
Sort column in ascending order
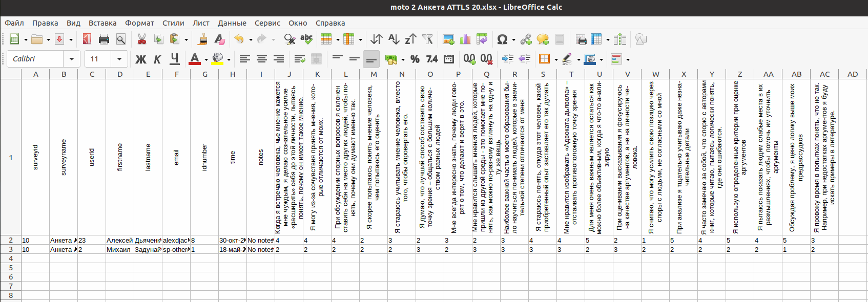coord(394,39)
